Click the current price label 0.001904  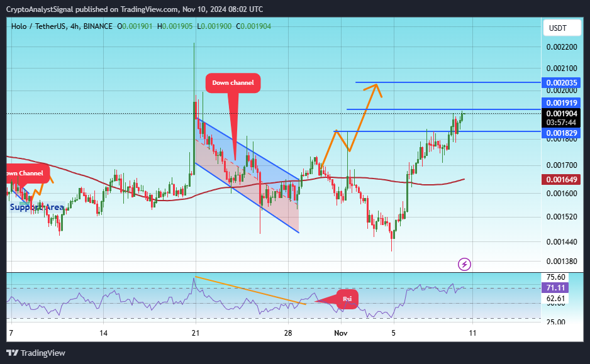[x=561, y=114]
